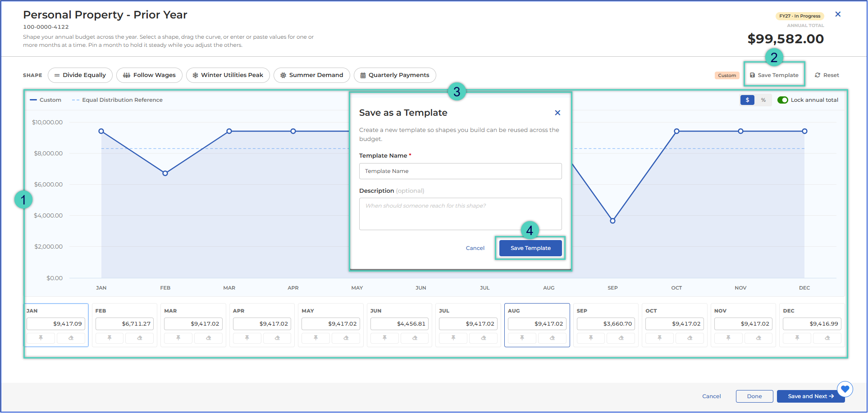Erase the SEP month value
Screen dimensions: 868x413
coord(621,338)
